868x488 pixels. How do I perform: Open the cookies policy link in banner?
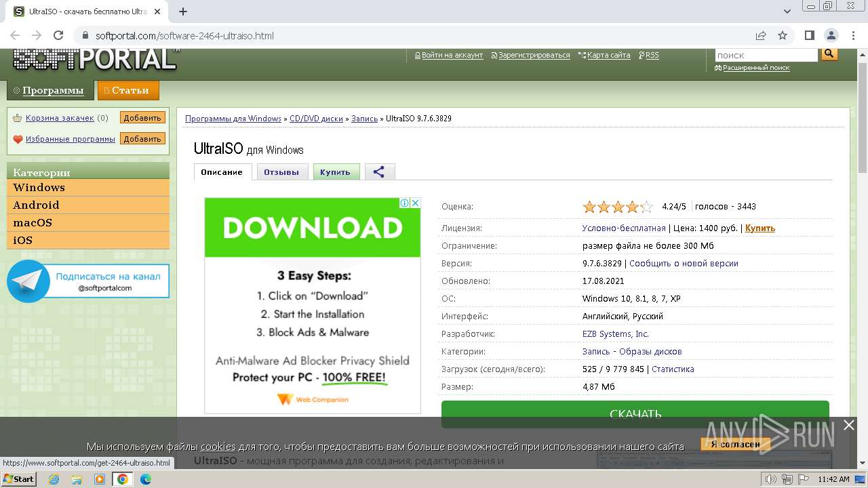tap(218, 447)
